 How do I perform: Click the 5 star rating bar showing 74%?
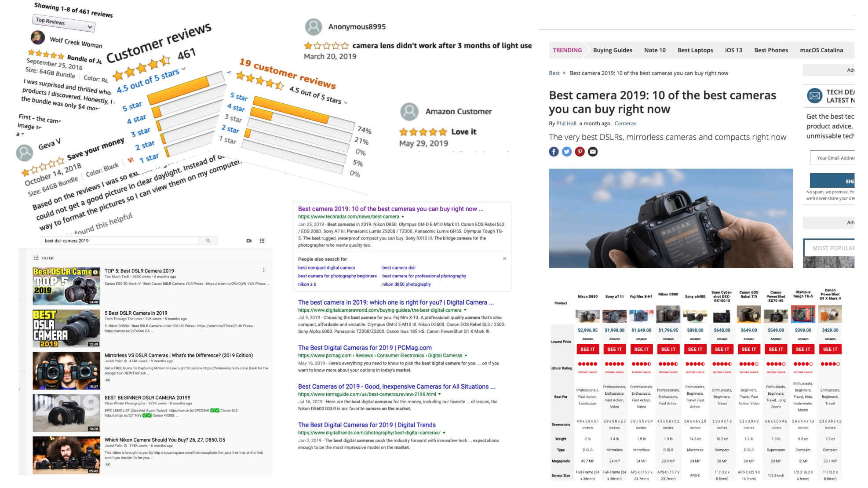304,115
